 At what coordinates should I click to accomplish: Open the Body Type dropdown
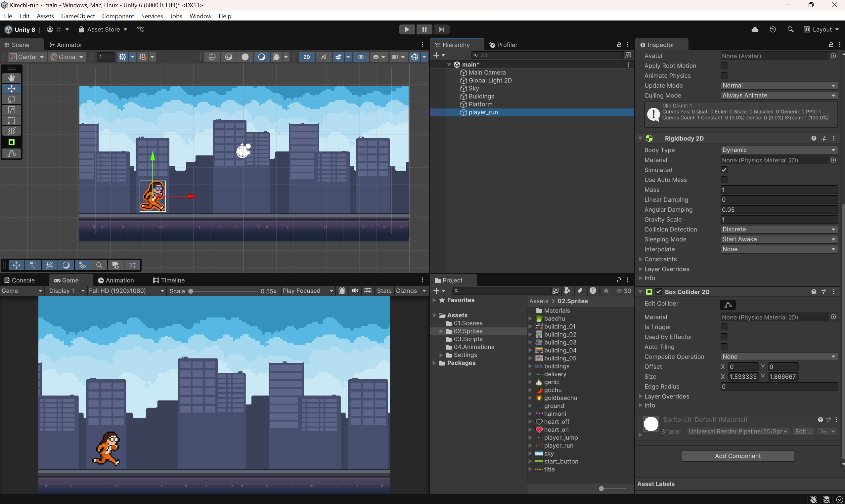pos(778,150)
